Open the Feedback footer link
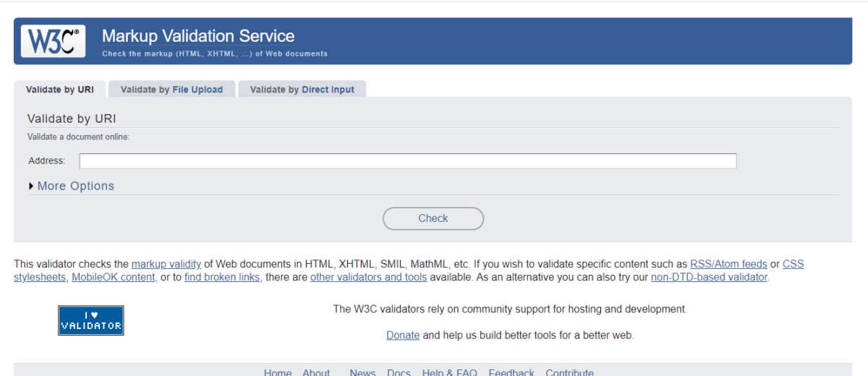The height and width of the screenshot is (376, 868). [511, 372]
